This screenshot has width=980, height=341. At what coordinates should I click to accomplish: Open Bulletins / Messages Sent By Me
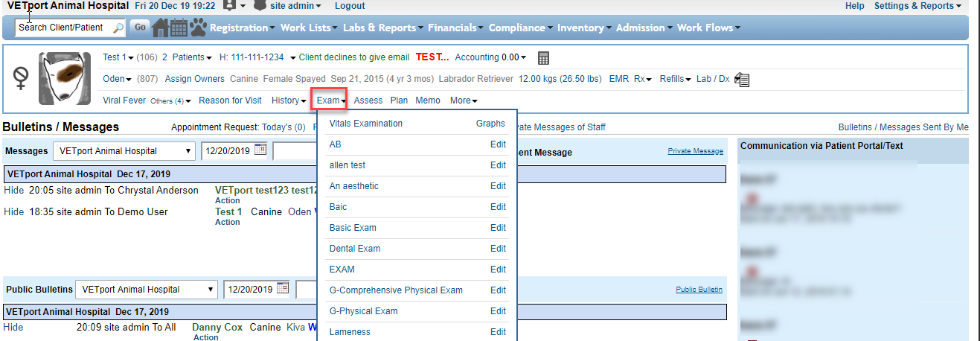pos(903,127)
